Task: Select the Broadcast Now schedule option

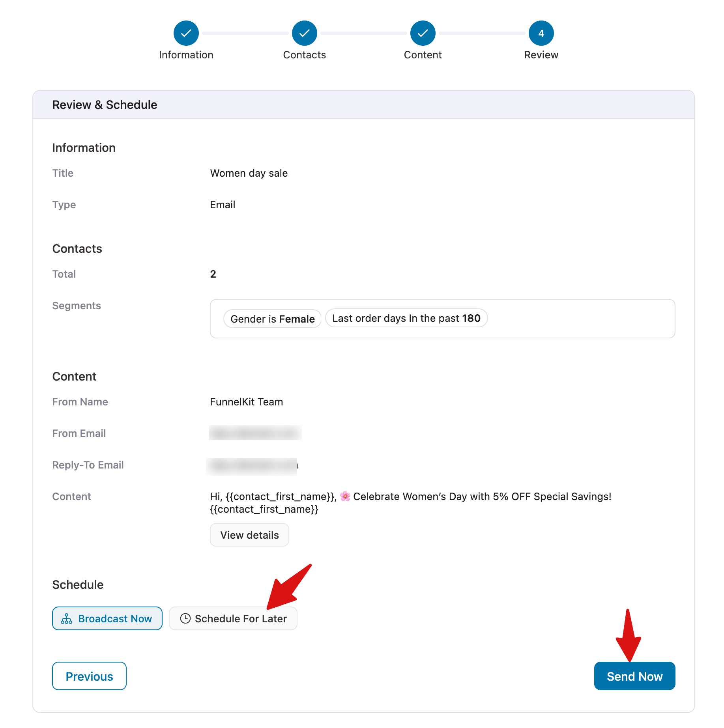Action: (107, 618)
